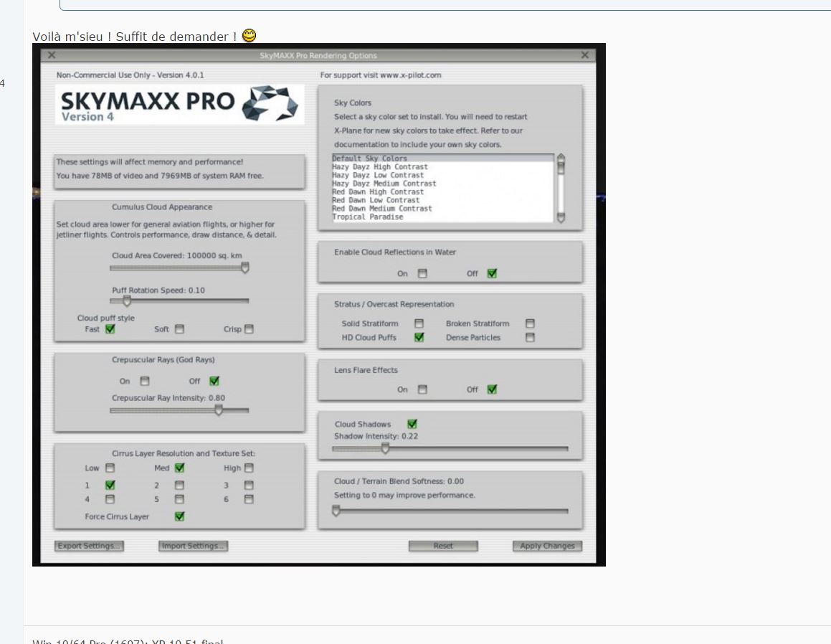Click the Cloud Area Covered slider handle
Viewport: 831px width, 644px height.
click(x=244, y=267)
